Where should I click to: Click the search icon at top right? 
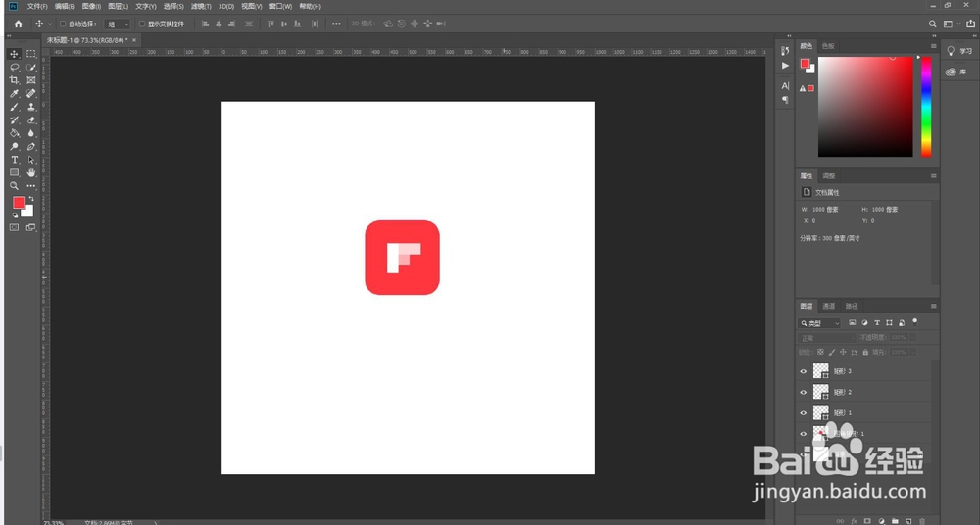pyautogui.click(x=933, y=24)
